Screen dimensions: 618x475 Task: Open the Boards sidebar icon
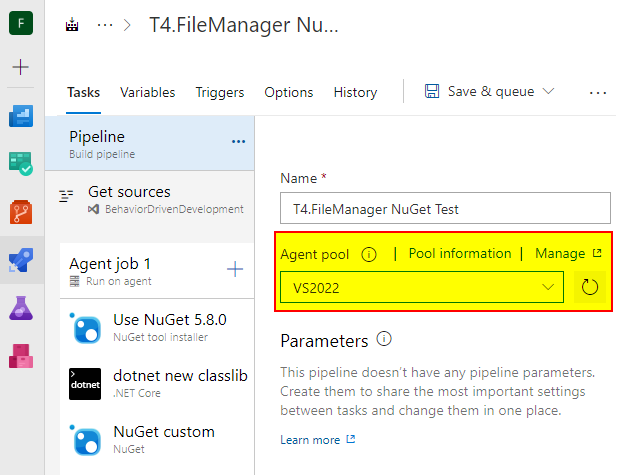click(x=21, y=164)
